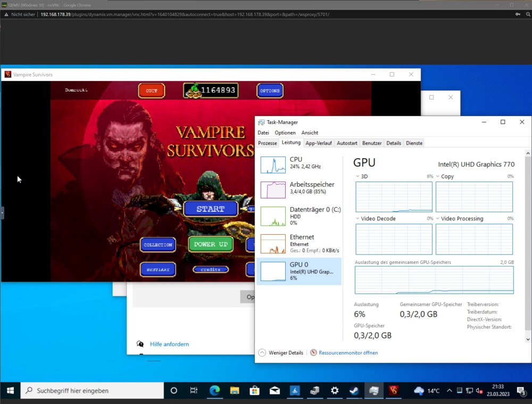
Task: Select the Ethernet performance entry
Action: coord(299,244)
